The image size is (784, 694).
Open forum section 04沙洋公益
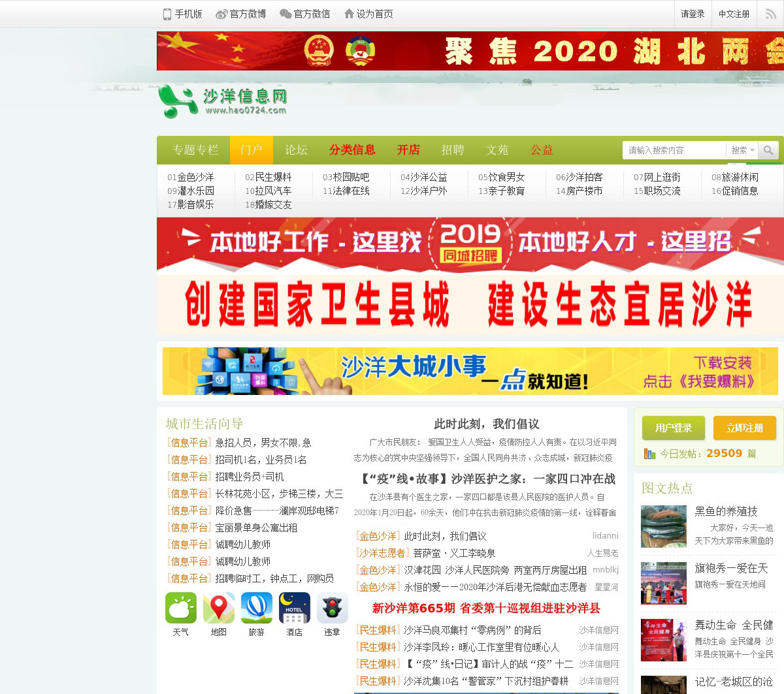[423, 177]
